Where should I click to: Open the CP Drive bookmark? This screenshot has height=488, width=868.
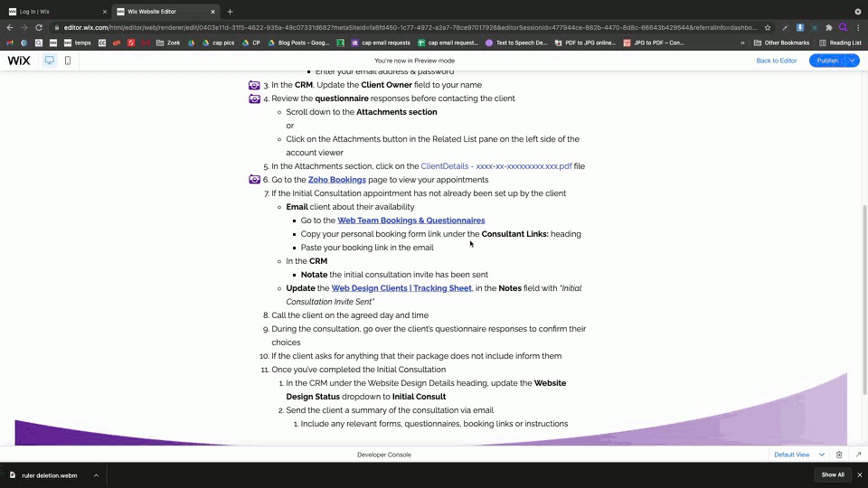pos(250,42)
